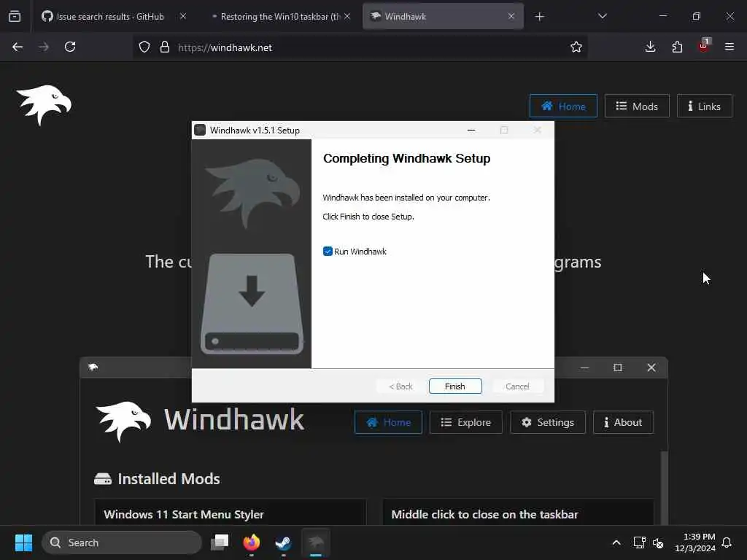Click the tracking protection shield icon
Image resolution: width=747 pixels, height=560 pixels.
144,47
